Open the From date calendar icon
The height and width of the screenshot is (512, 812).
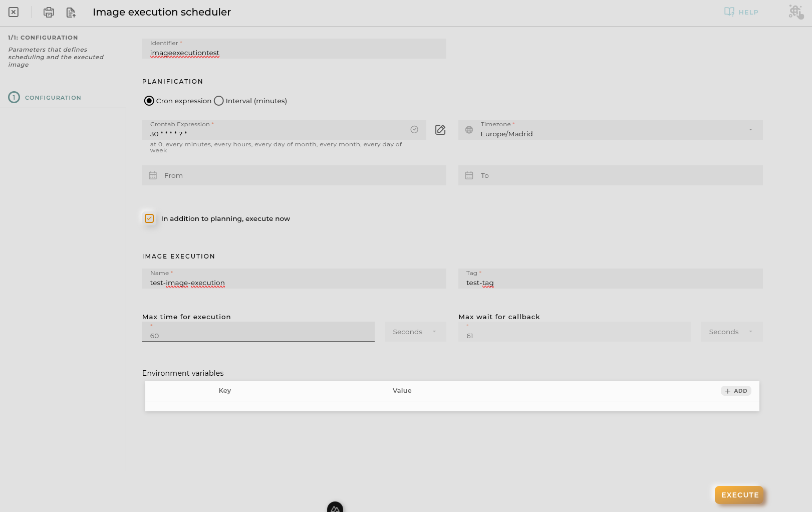153,175
